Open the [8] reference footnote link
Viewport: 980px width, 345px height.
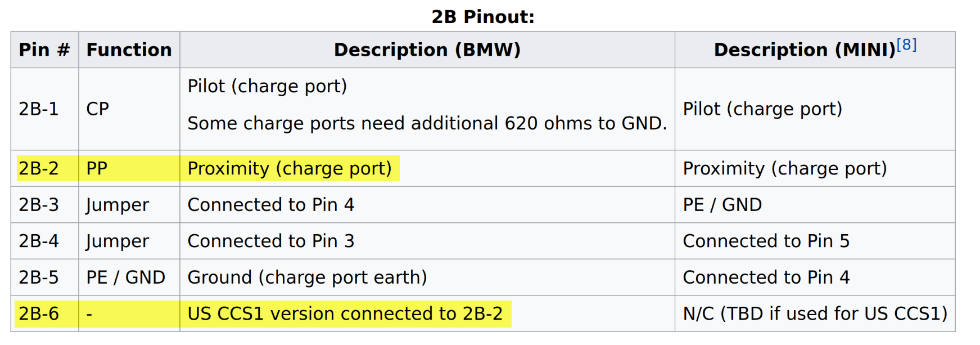pos(906,45)
